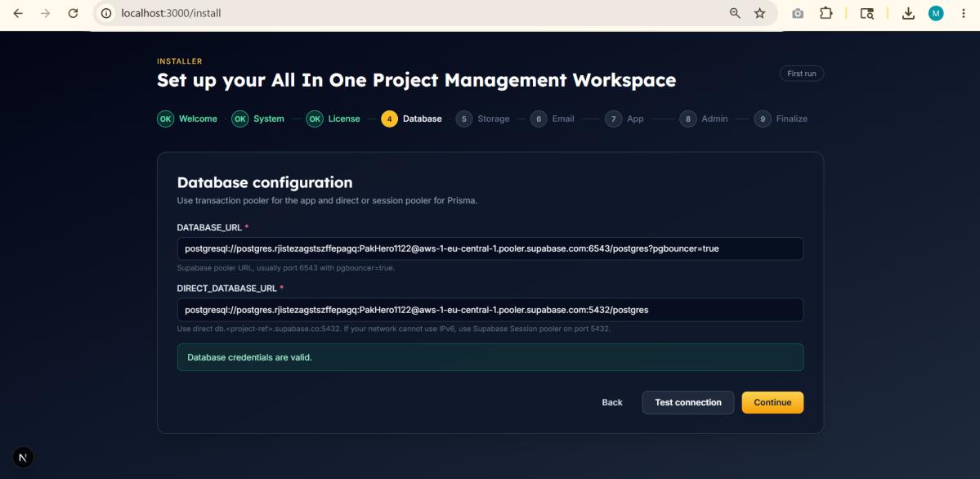Focus the DIRECT_DATABASE_URL input field

point(490,310)
